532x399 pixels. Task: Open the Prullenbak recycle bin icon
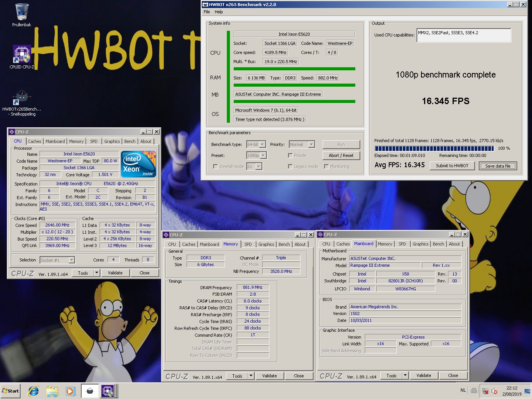pyautogui.click(x=22, y=14)
